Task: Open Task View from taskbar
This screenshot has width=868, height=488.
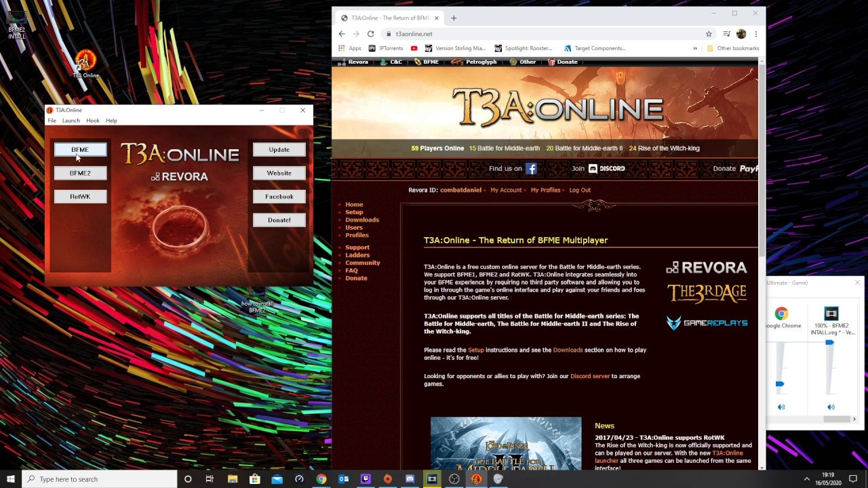Action: pos(210,479)
